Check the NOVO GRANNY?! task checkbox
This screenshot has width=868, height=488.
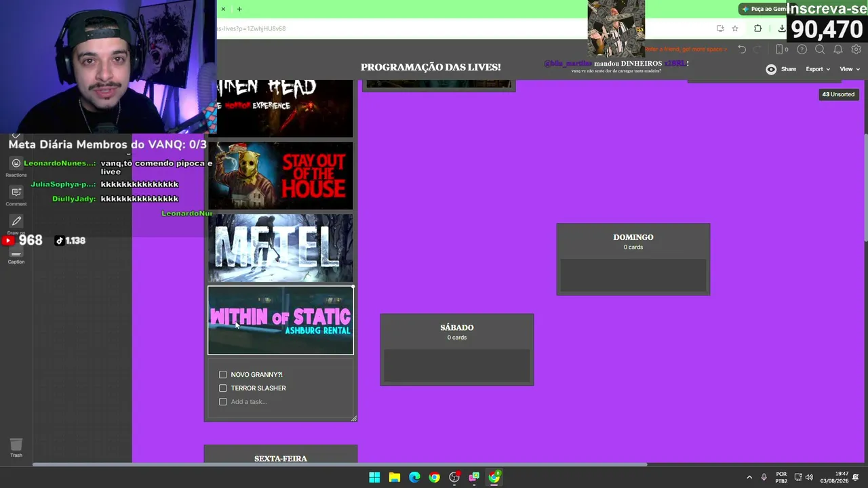[x=223, y=375]
